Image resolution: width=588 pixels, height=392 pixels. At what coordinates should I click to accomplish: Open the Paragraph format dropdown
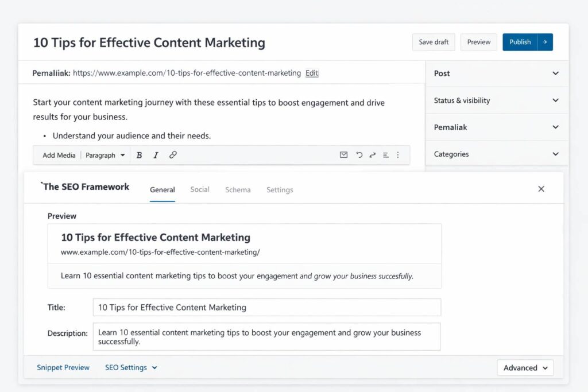pos(105,155)
